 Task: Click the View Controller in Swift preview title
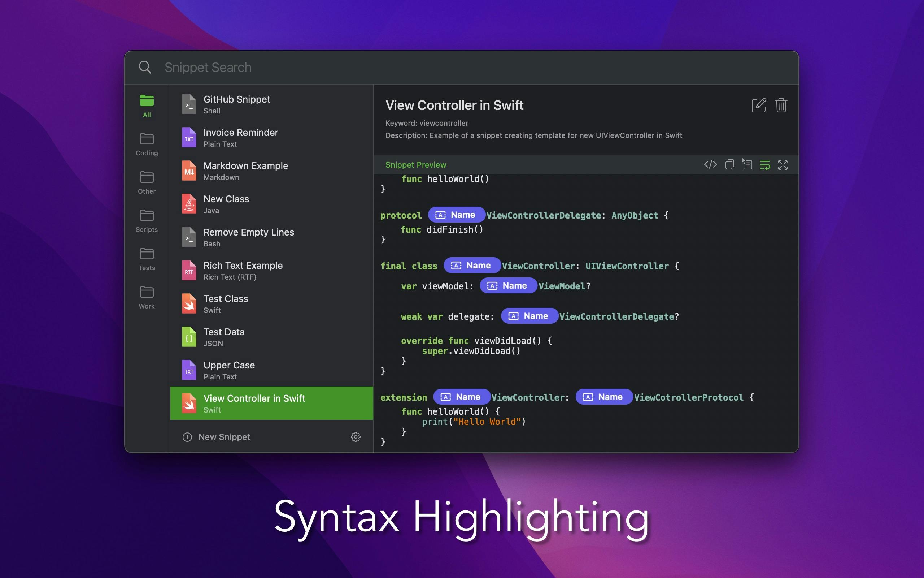(x=454, y=105)
